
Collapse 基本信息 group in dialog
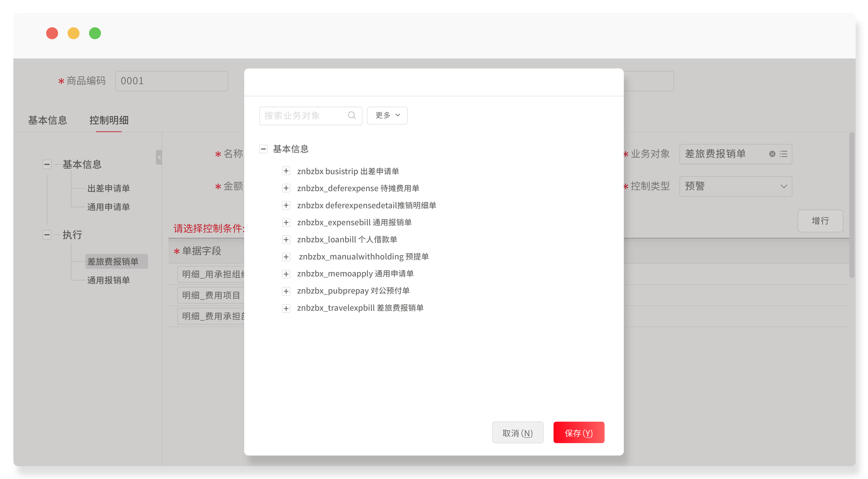pyautogui.click(x=264, y=149)
